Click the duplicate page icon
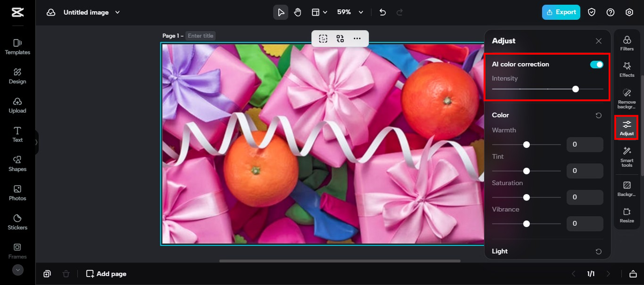Screen dimensions: 644x285 [47, 274]
